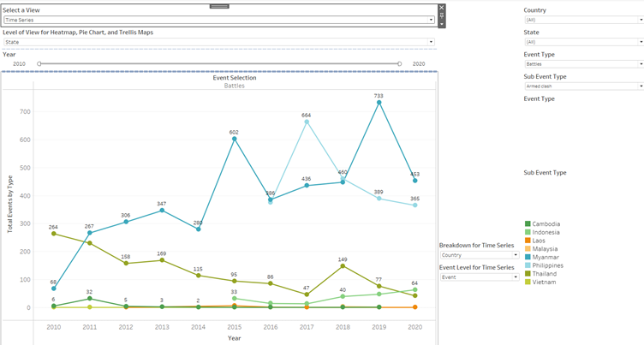The width and height of the screenshot is (644, 345).
Task: Click the Year slider's left handle at 2010
Action: pos(39,63)
